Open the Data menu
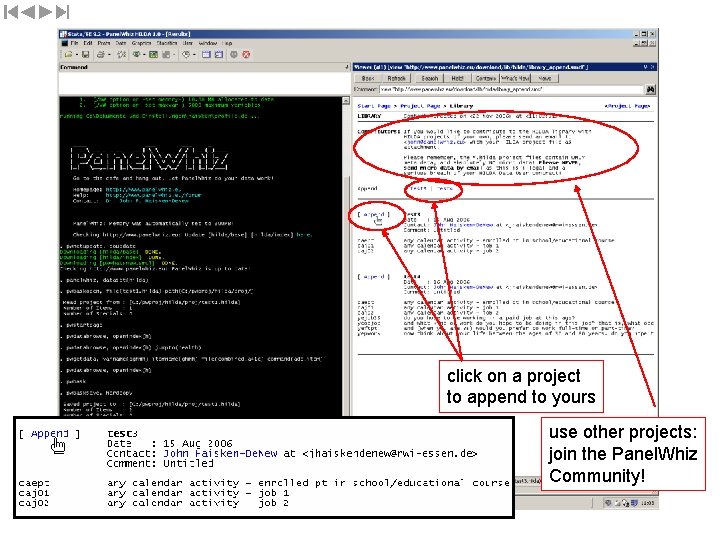This screenshot has height=540, width=720. (x=121, y=43)
